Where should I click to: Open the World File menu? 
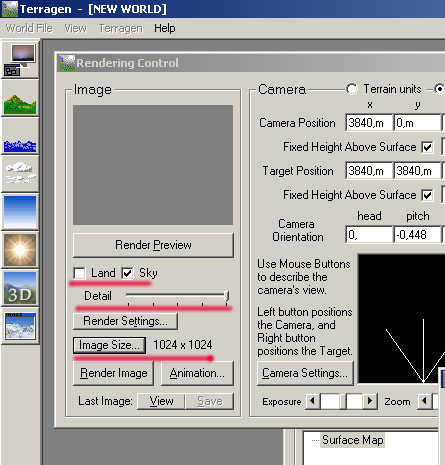29,28
